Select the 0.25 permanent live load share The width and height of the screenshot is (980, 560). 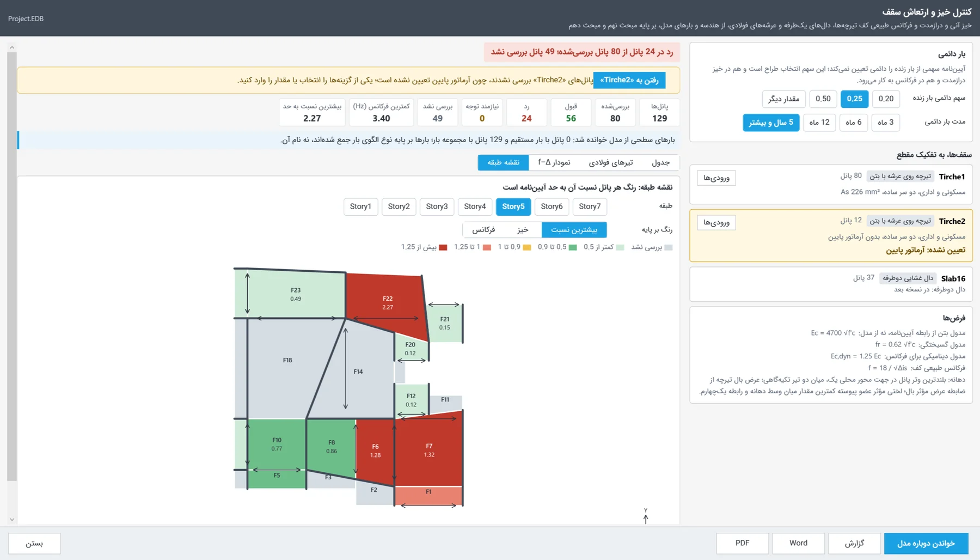(x=854, y=99)
